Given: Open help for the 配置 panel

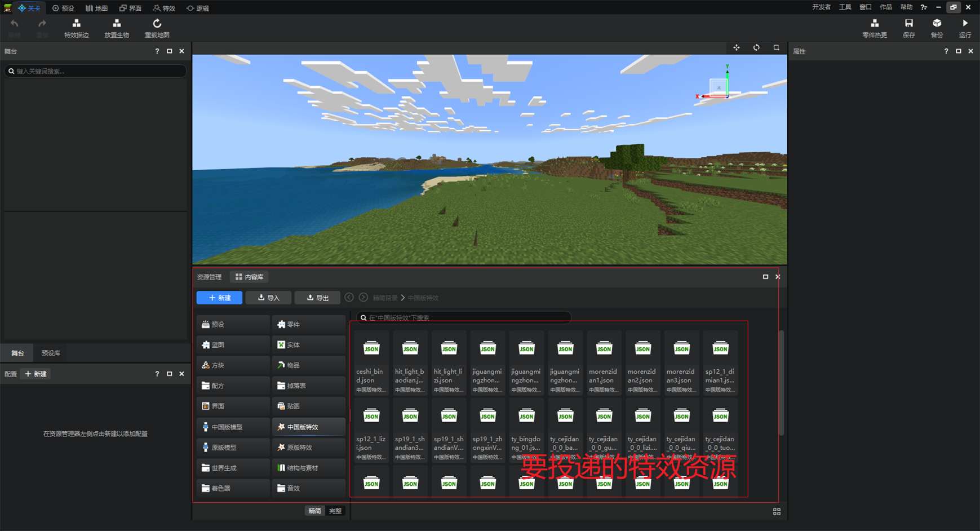Looking at the screenshot, I should pos(157,374).
